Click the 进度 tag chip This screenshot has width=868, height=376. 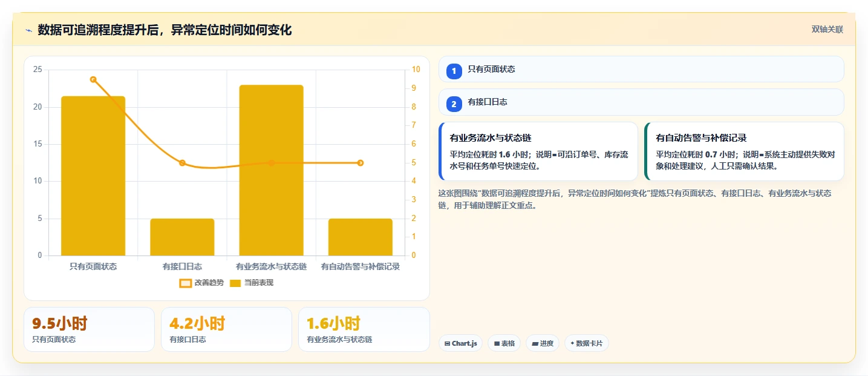[x=543, y=343]
